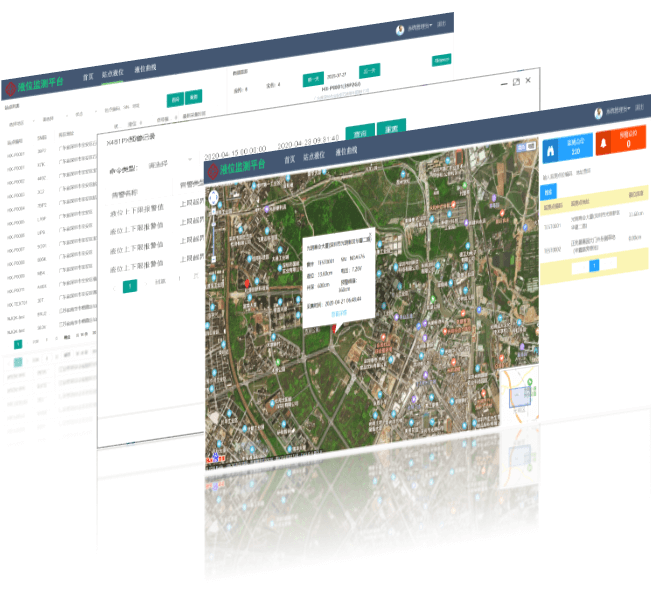Maximize the alarm records dialog
The height and width of the screenshot is (608, 651).
[x=516, y=82]
